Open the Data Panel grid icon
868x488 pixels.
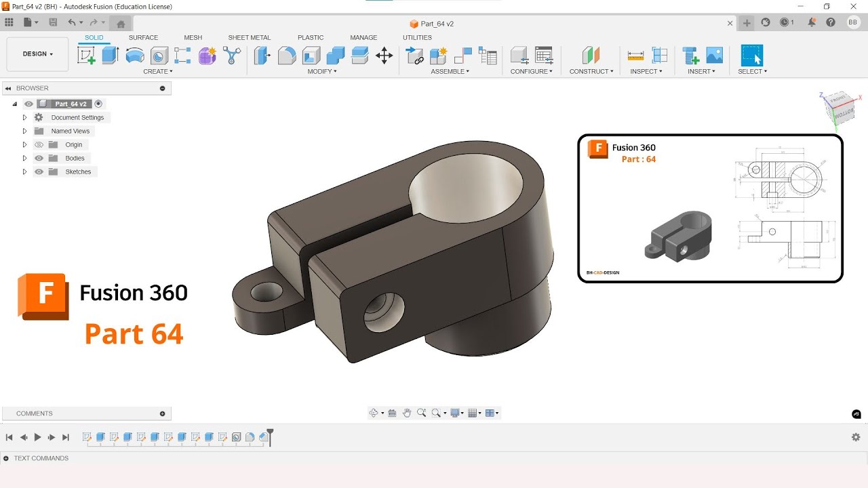[9, 22]
